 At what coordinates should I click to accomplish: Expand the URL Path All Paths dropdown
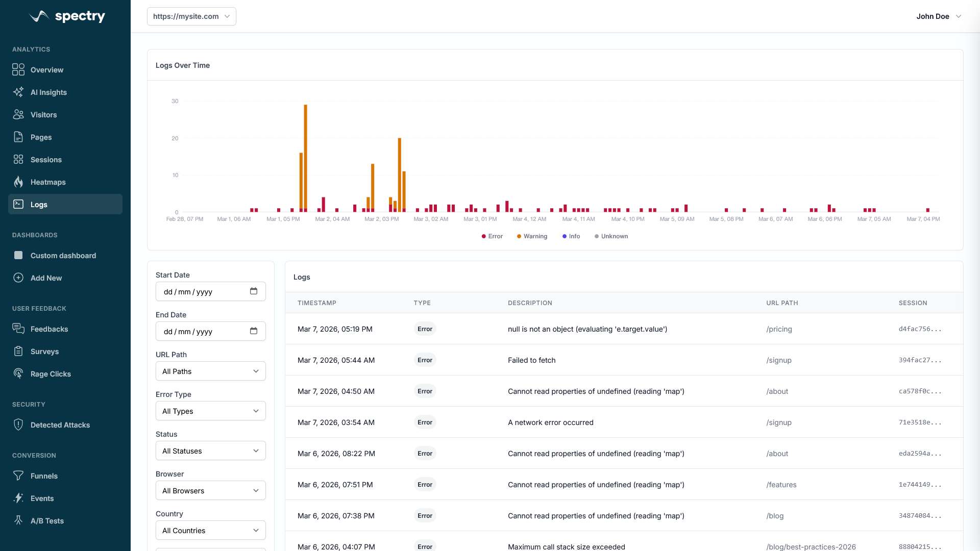[x=210, y=371]
